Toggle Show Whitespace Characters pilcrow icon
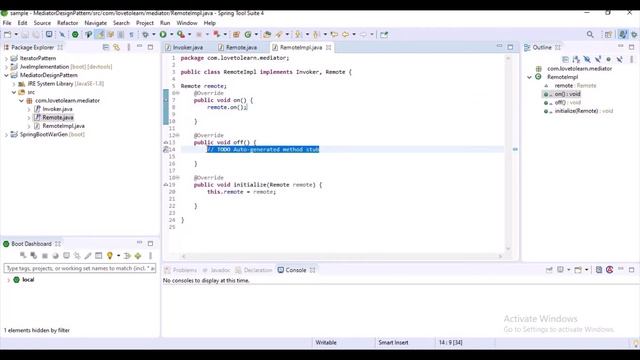 click(131, 35)
